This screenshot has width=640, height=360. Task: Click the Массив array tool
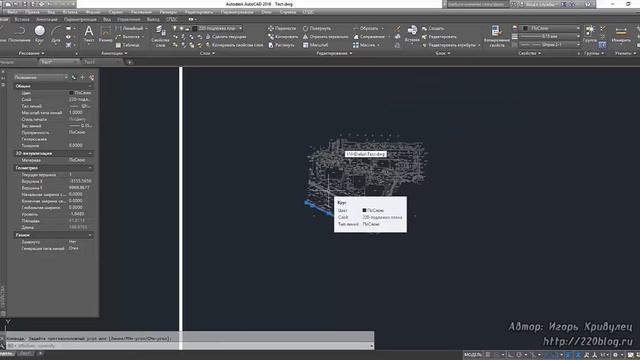364,45
